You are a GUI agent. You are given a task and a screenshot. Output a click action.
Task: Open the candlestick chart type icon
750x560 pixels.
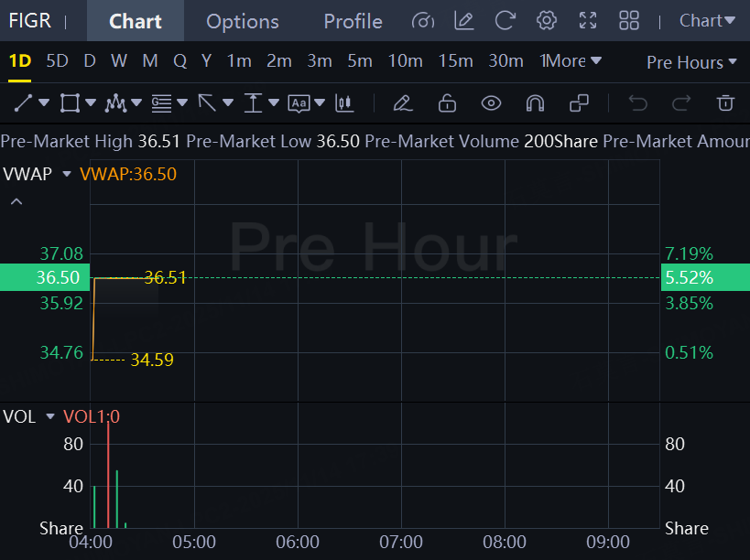click(344, 102)
